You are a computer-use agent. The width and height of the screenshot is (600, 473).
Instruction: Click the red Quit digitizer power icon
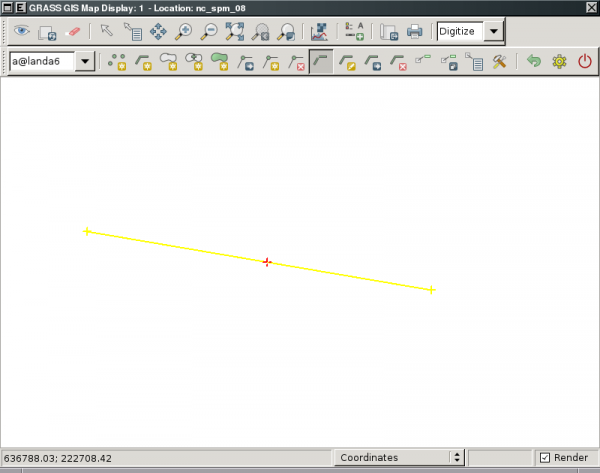point(585,62)
